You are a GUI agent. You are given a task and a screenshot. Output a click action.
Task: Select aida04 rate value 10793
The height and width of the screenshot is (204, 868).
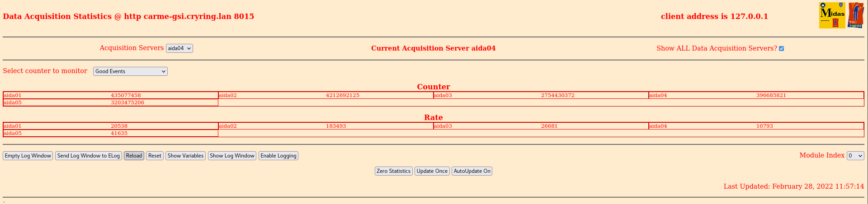tap(764, 126)
